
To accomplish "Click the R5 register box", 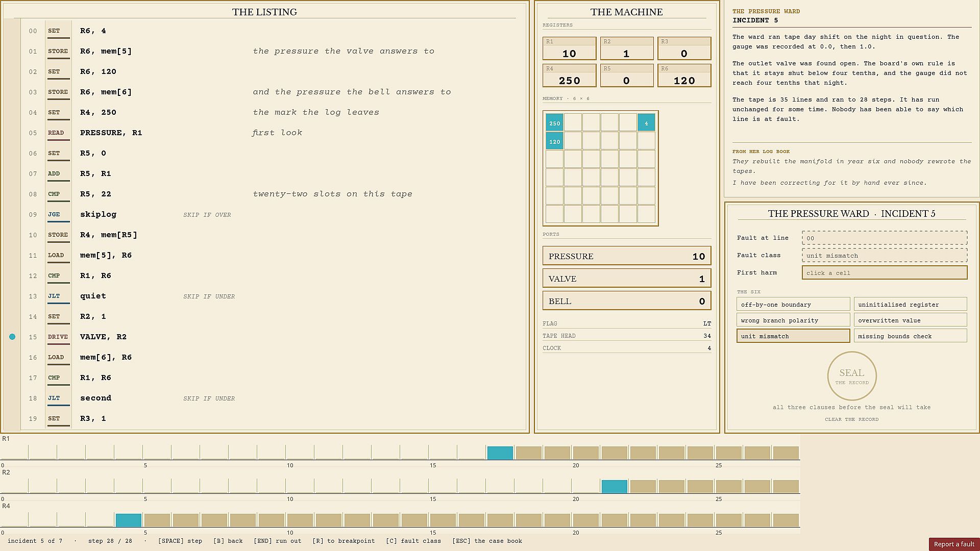I will (x=627, y=76).
